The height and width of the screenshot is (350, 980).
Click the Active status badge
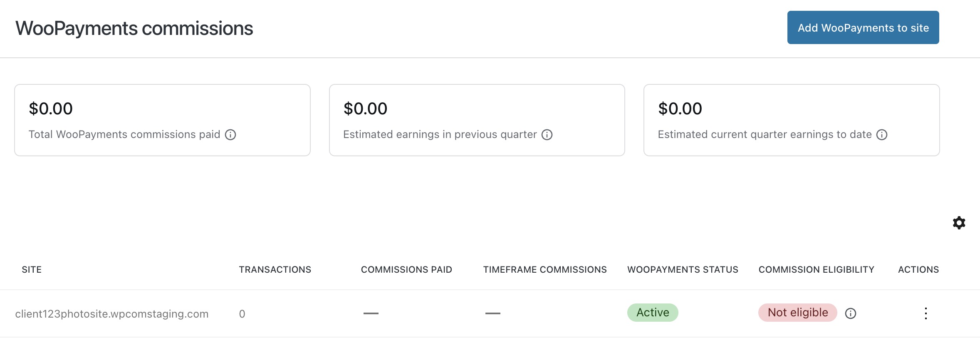tap(653, 313)
